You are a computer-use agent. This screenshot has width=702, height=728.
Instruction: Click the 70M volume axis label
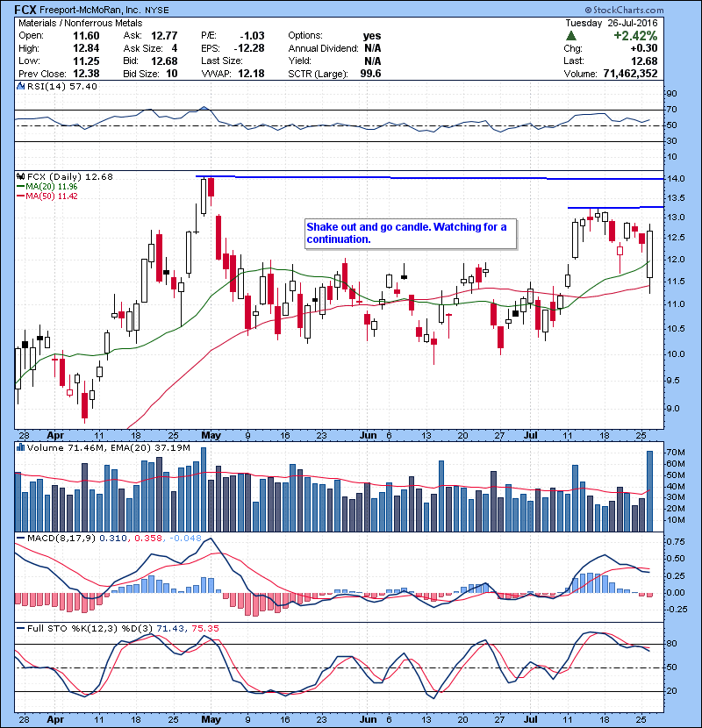(676, 453)
